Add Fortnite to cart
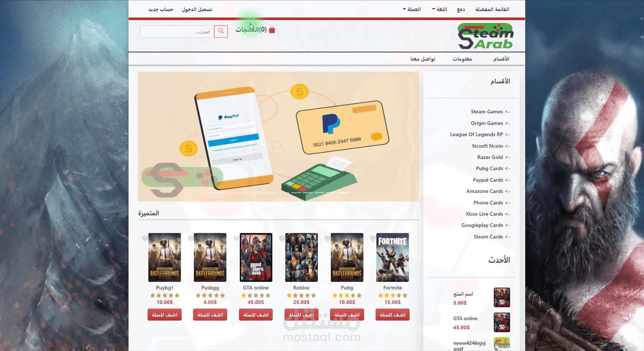 [x=392, y=315]
